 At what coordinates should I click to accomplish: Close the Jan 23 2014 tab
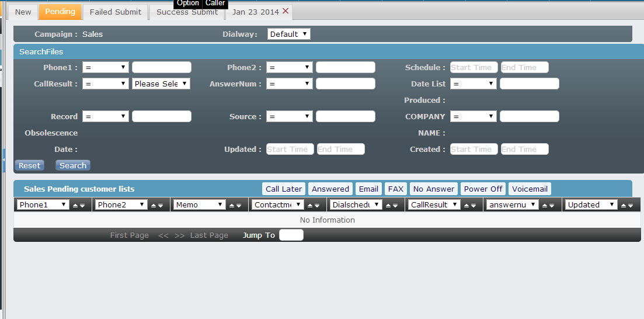point(285,11)
